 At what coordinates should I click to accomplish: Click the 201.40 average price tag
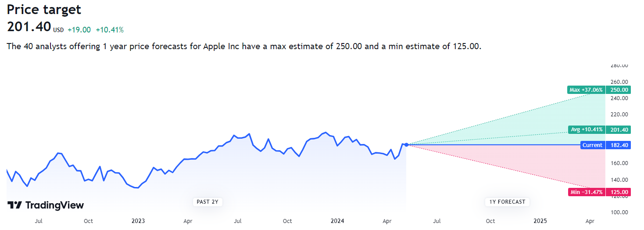pos(618,129)
